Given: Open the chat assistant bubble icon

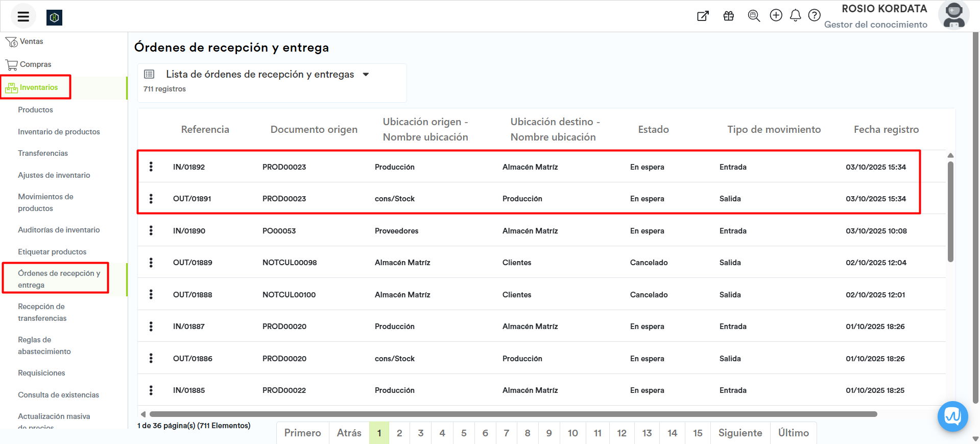Looking at the screenshot, I should tap(952, 416).
